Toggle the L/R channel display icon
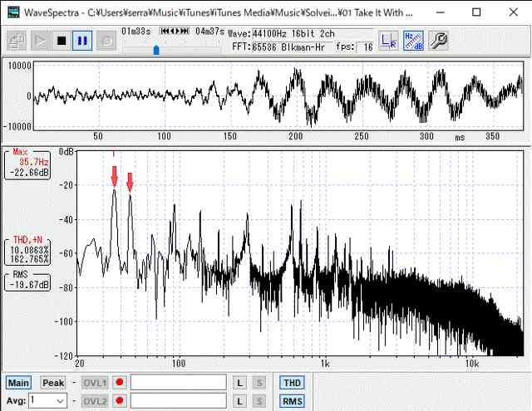Image resolution: width=532 pixels, height=411 pixels. tap(388, 40)
